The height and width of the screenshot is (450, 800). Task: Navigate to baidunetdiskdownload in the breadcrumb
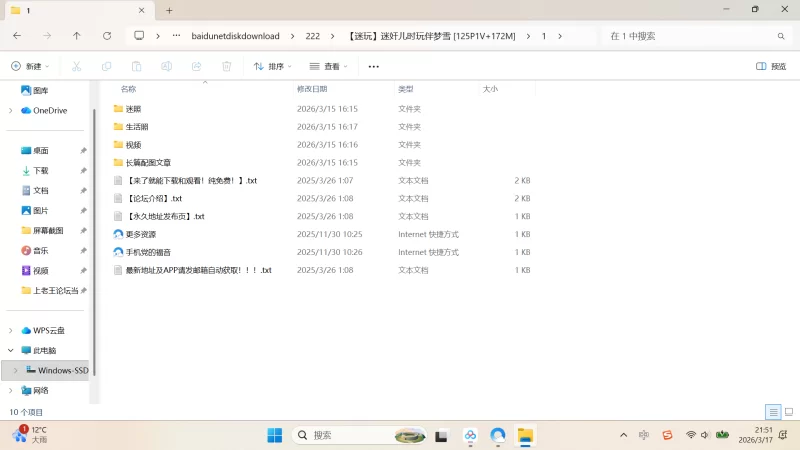pos(235,36)
